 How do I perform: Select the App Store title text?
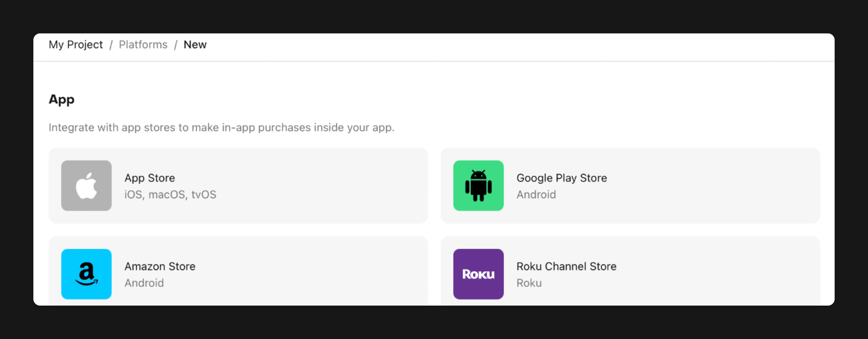click(x=150, y=178)
